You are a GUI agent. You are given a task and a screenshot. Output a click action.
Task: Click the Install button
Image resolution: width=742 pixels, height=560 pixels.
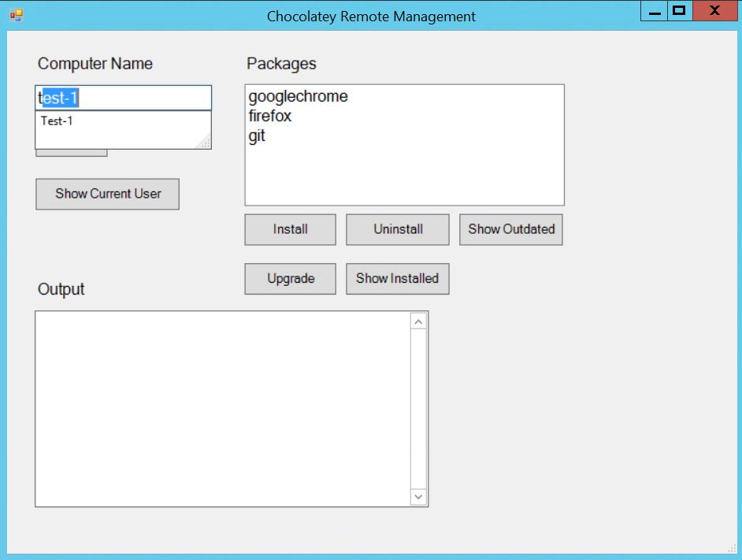(x=290, y=229)
